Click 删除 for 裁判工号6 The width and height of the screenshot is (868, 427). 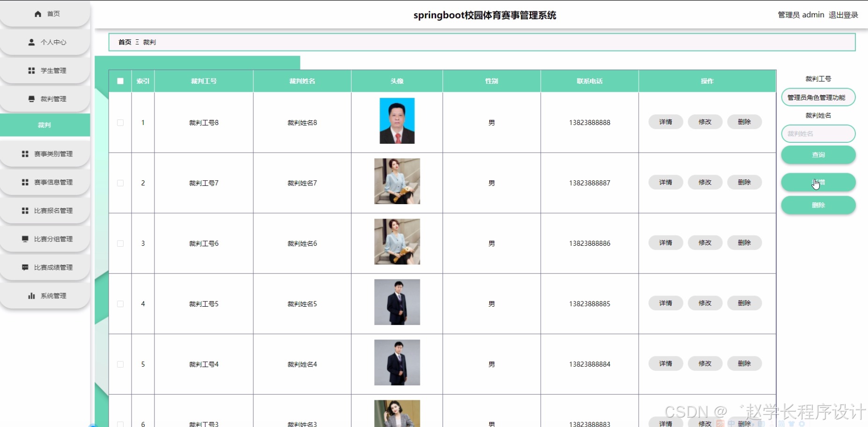pyautogui.click(x=744, y=243)
